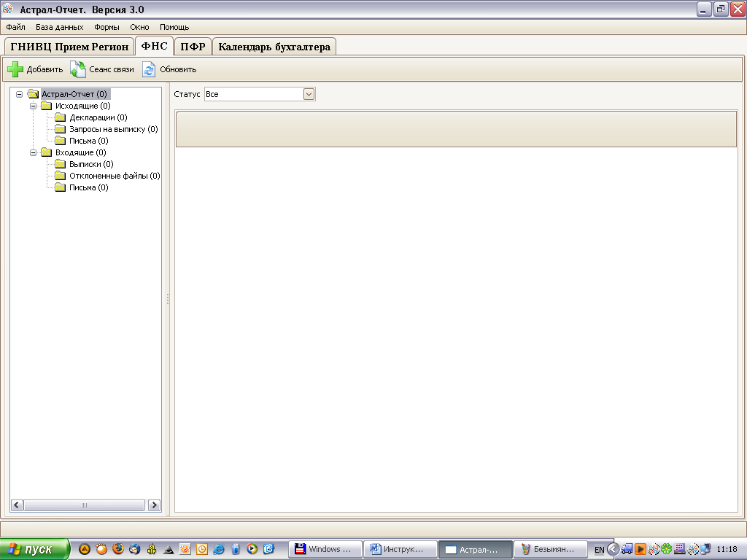The image size is (747, 560).
Task: Select Письма (0) under Исходящие
Action: pyautogui.click(x=88, y=141)
